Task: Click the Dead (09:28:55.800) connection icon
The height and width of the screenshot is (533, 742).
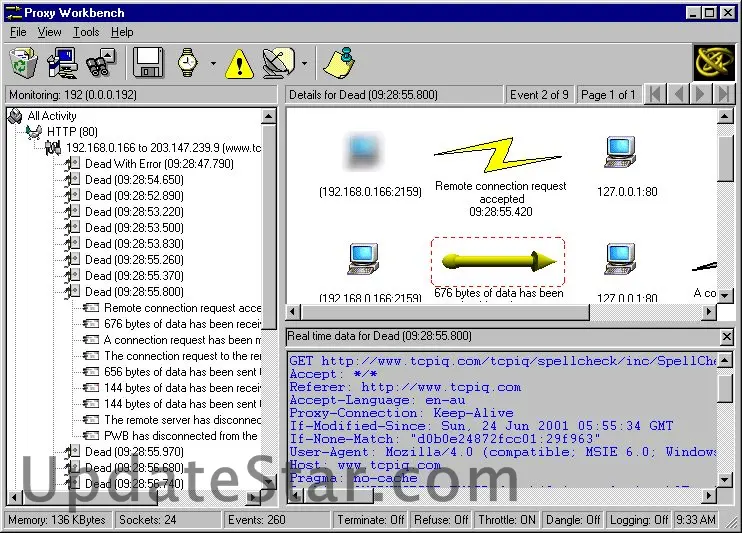Action: tap(72, 292)
